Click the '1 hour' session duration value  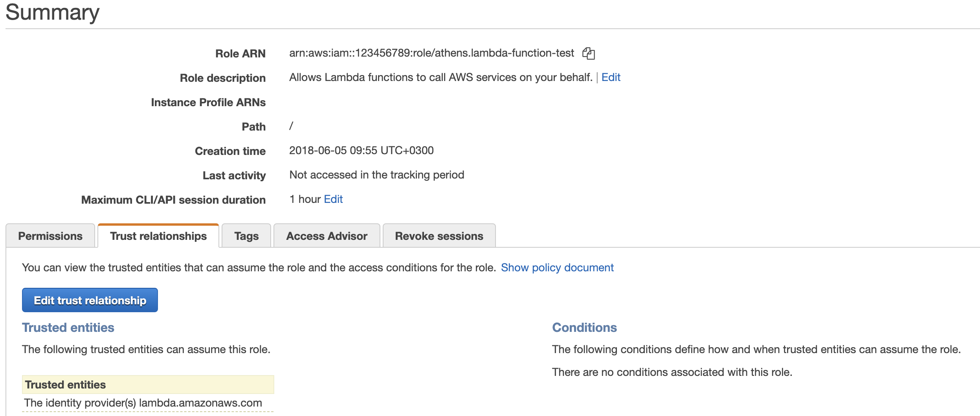[x=305, y=199]
